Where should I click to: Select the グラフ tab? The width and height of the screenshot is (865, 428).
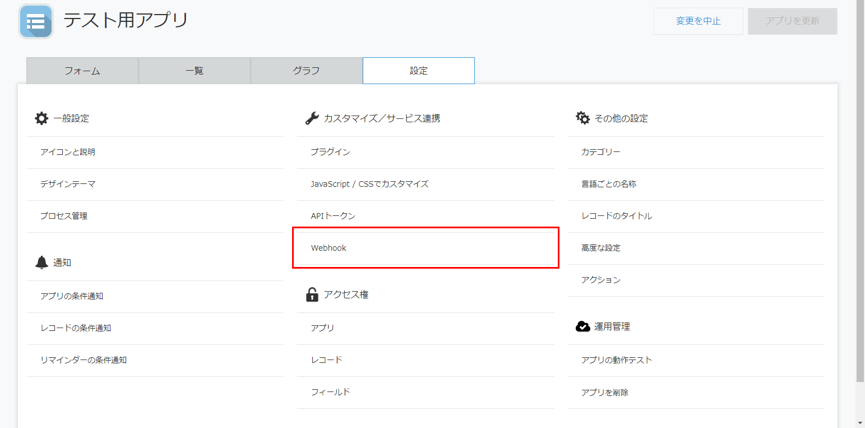(306, 71)
